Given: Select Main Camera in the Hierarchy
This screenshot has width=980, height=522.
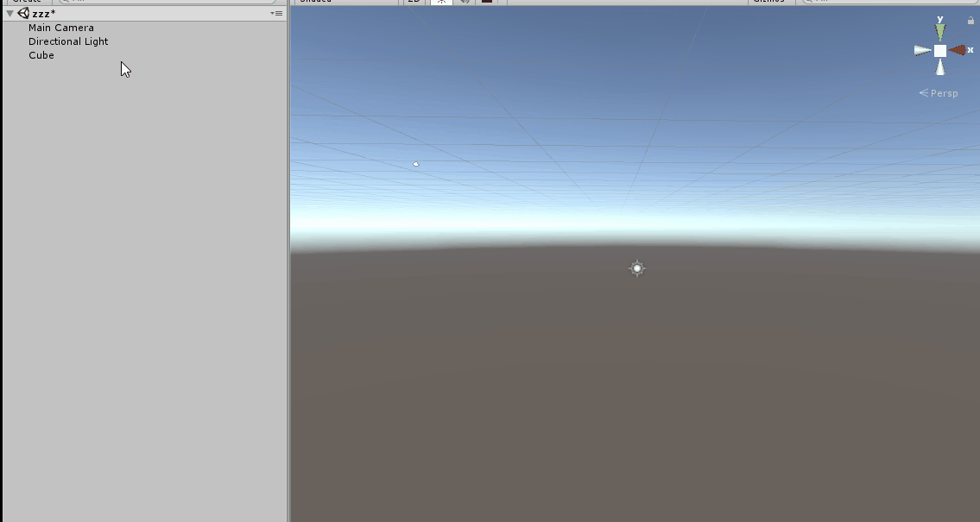Looking at the screenshot, I should point(61,28).
